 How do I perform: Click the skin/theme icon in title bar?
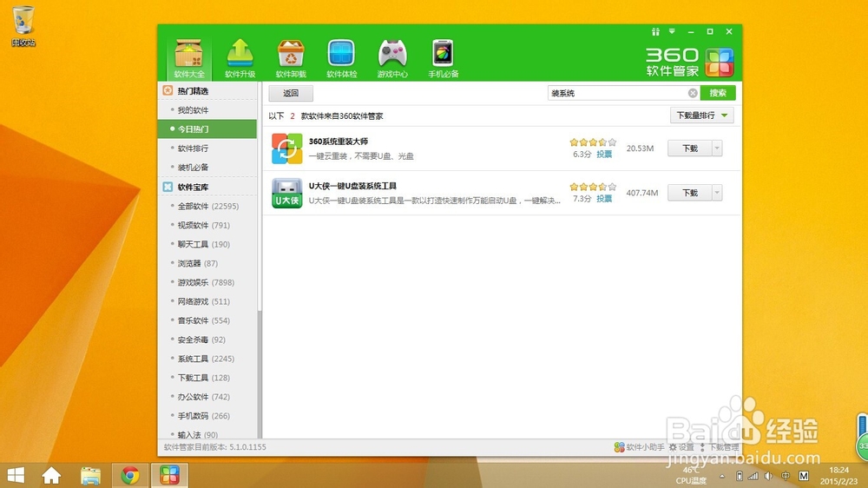pos(655,31)
